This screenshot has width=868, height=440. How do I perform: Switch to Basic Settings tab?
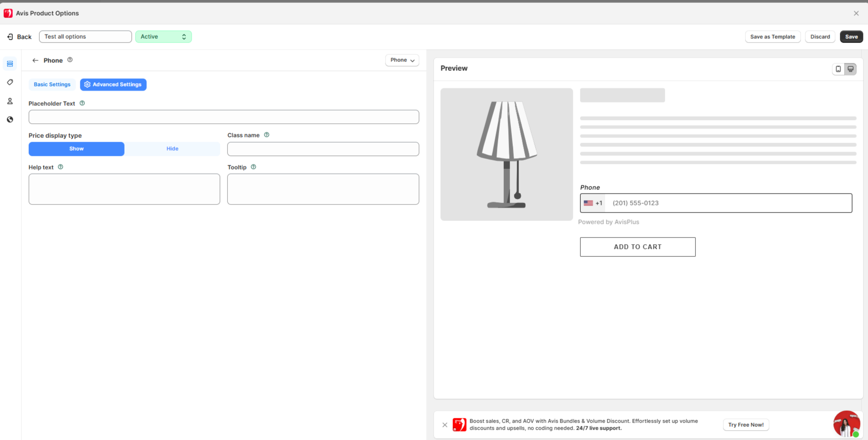pos(52,85)
